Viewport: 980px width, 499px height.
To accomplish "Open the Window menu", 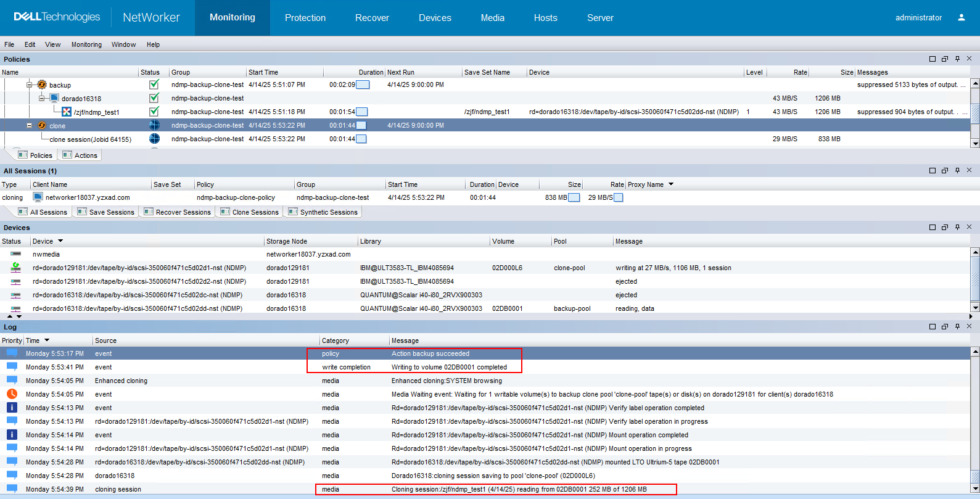I will (x=123, y=44).
